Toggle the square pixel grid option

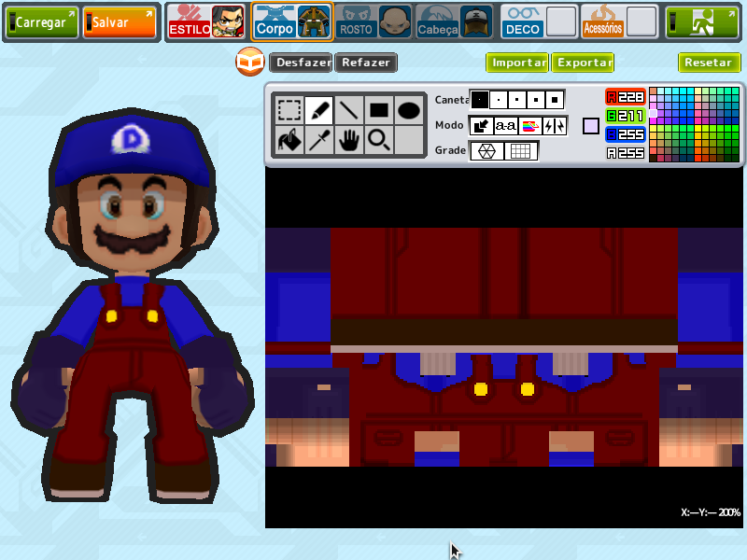pos(521,151)
